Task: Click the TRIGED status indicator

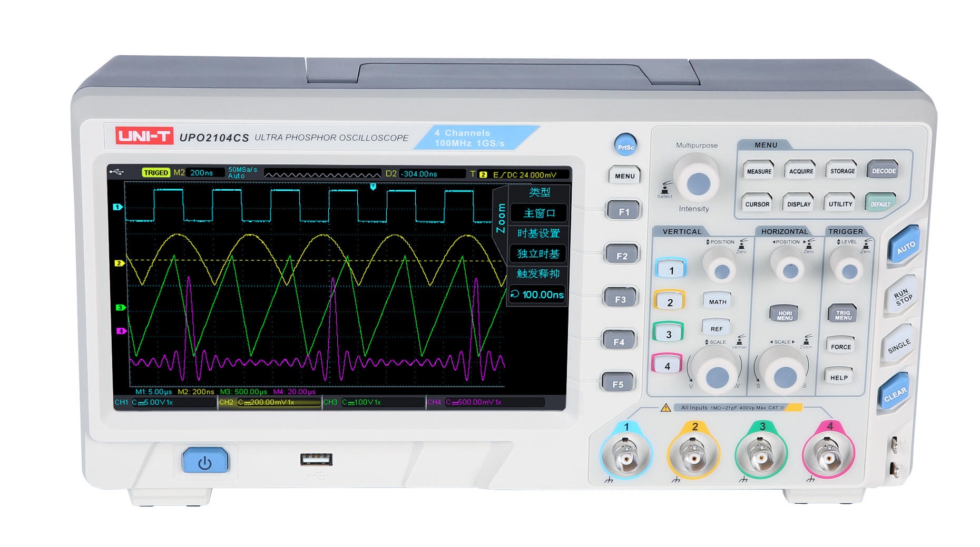Action: click(x=155, y=172)
